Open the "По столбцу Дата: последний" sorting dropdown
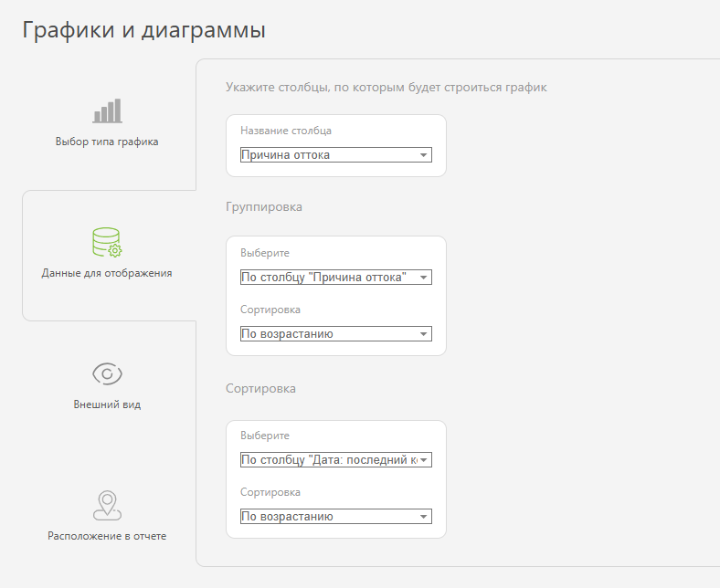Viewport: 720px width, 588px height. coord(335,459)
